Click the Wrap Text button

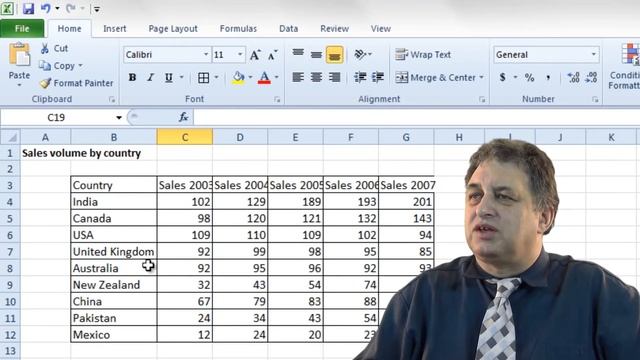423,54
